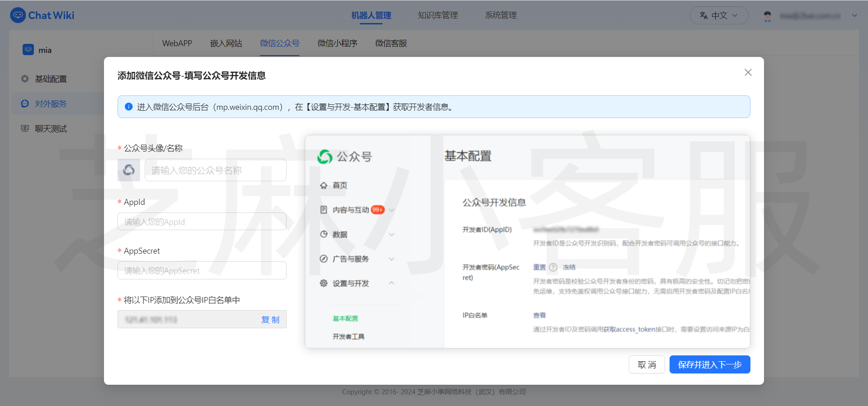Upload avatar via the 公众号头像 thumbnail
The height and width of the screenshot is (406, 868).
click(129, 170)
